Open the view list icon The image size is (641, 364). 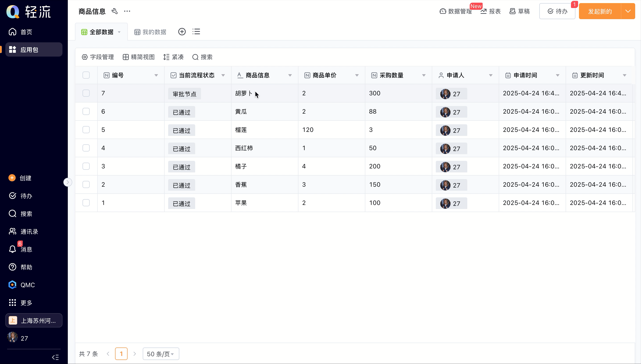tap(196, 32)
